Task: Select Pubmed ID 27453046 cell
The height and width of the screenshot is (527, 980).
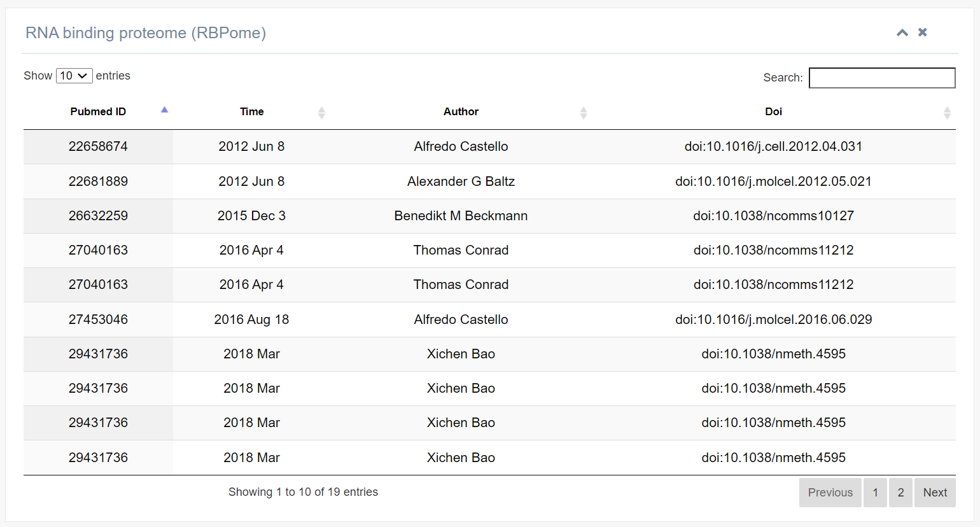Action: coord(98,320)
